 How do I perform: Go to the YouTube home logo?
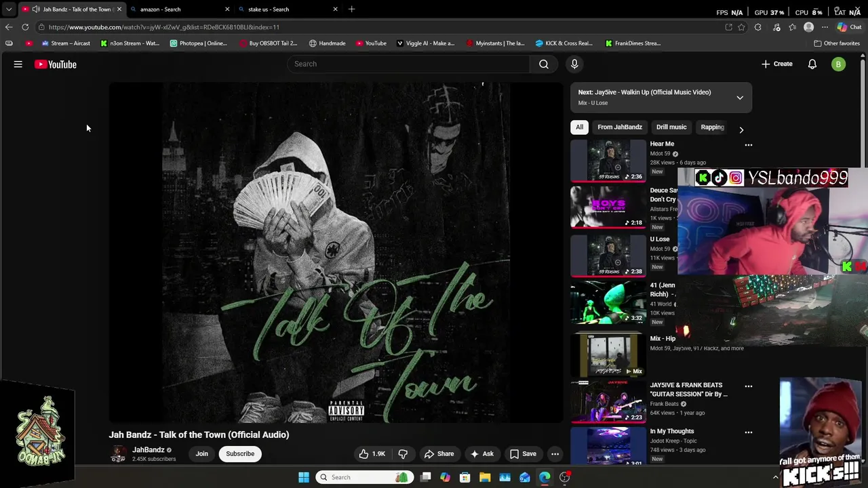click(x=56, y=64)
